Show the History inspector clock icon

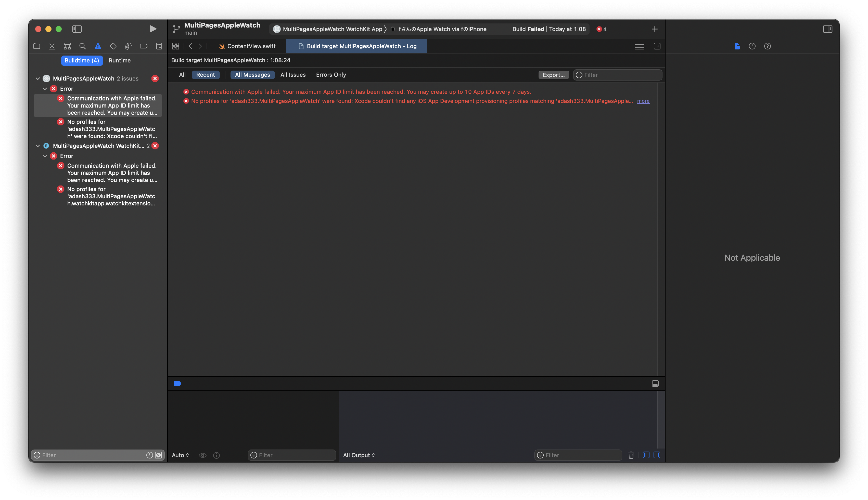click(x=752, y=46)
